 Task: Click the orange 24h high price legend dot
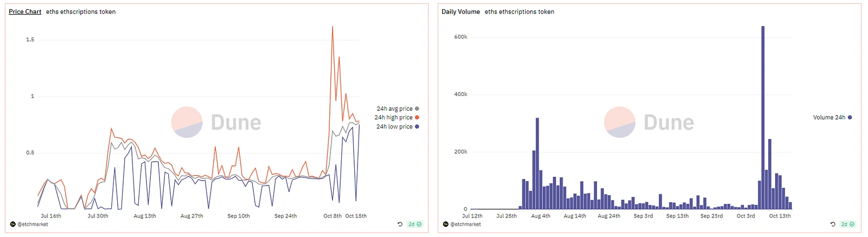coord(417,117)
